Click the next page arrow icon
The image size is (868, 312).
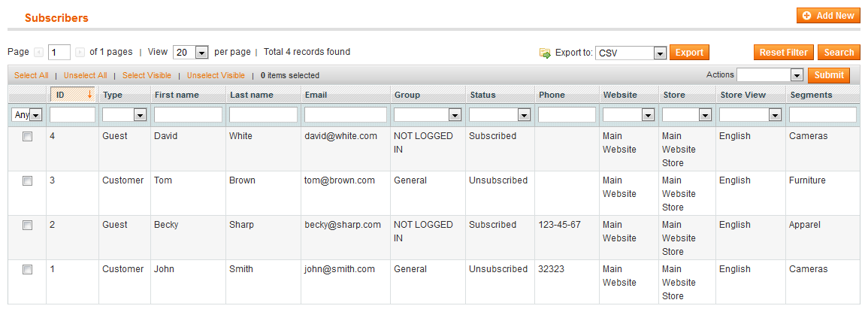(80, 52)
